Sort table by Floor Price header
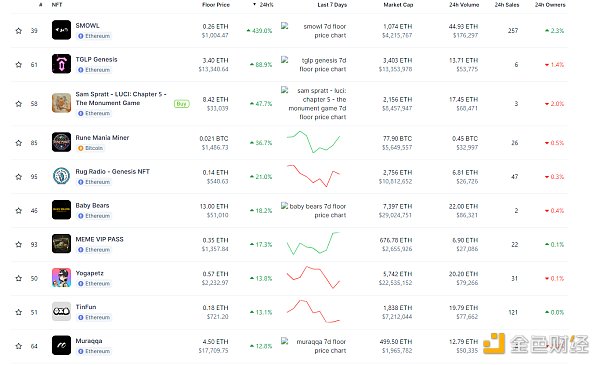This screenshot has height=365, width=600. (216, 5)
